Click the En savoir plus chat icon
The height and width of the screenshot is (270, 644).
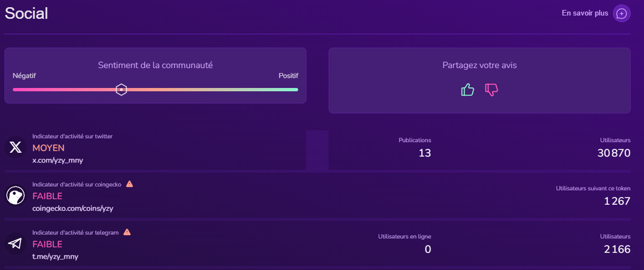621,13
